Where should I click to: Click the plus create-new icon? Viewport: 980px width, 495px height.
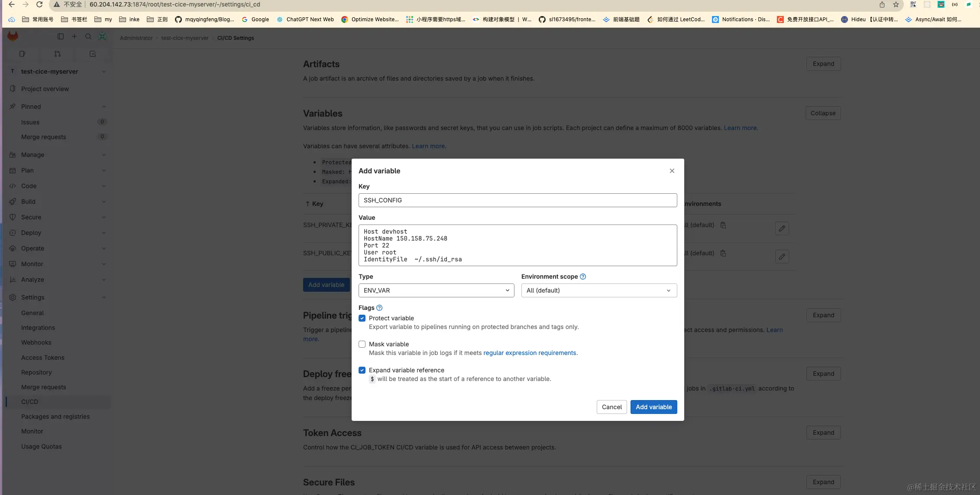tap(74, 37)
